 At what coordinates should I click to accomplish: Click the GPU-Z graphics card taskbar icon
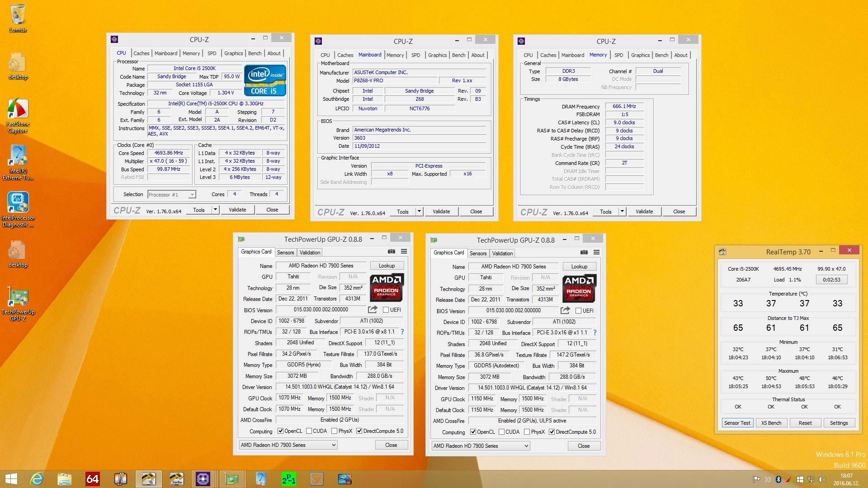tap(232, 479)
